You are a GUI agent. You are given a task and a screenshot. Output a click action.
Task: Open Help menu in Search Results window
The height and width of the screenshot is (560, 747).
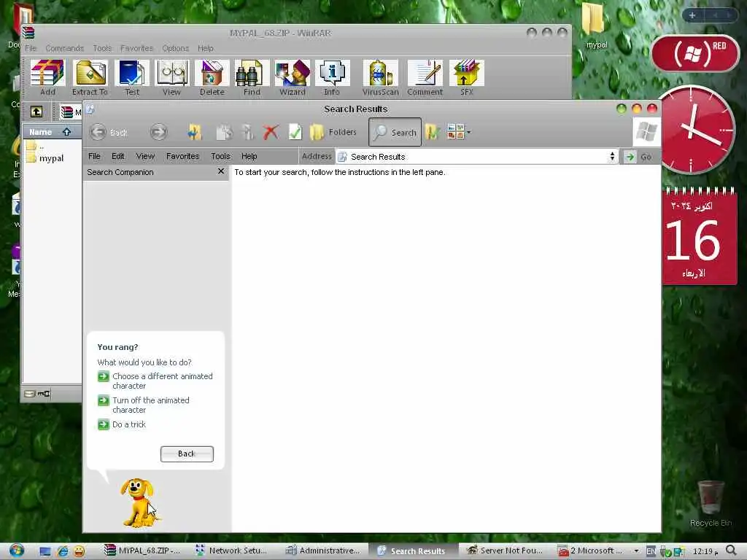(249, 156)
